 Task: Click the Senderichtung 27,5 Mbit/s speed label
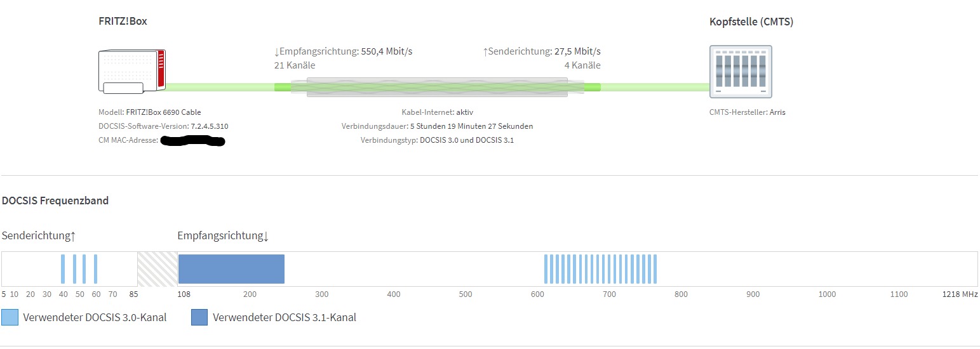tap(542, 51)
